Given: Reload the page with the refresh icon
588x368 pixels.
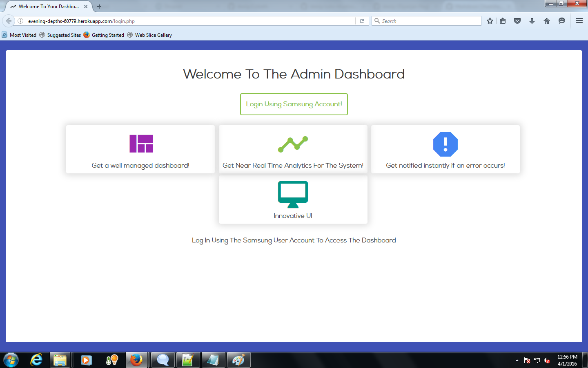Looking at the screenshot, I should (362, 21).
